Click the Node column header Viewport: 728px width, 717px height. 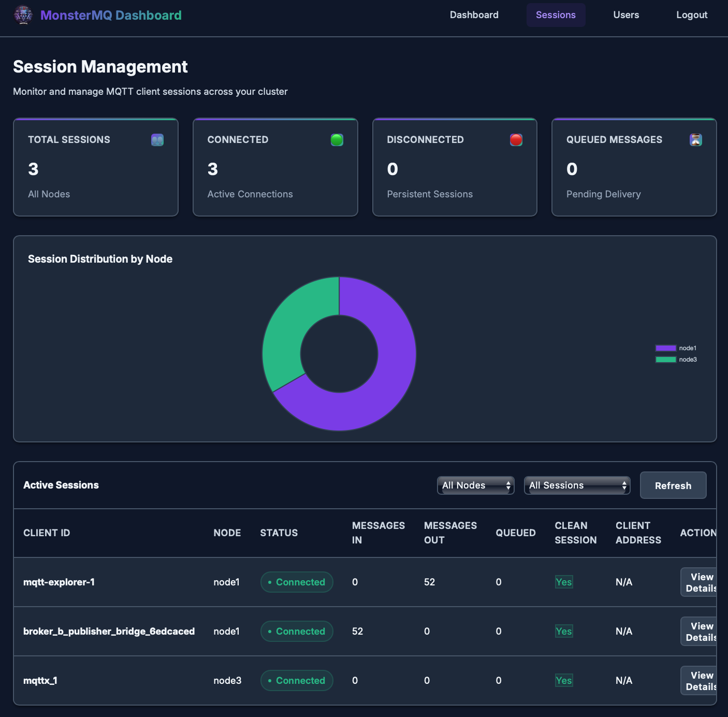coord(227,533)
